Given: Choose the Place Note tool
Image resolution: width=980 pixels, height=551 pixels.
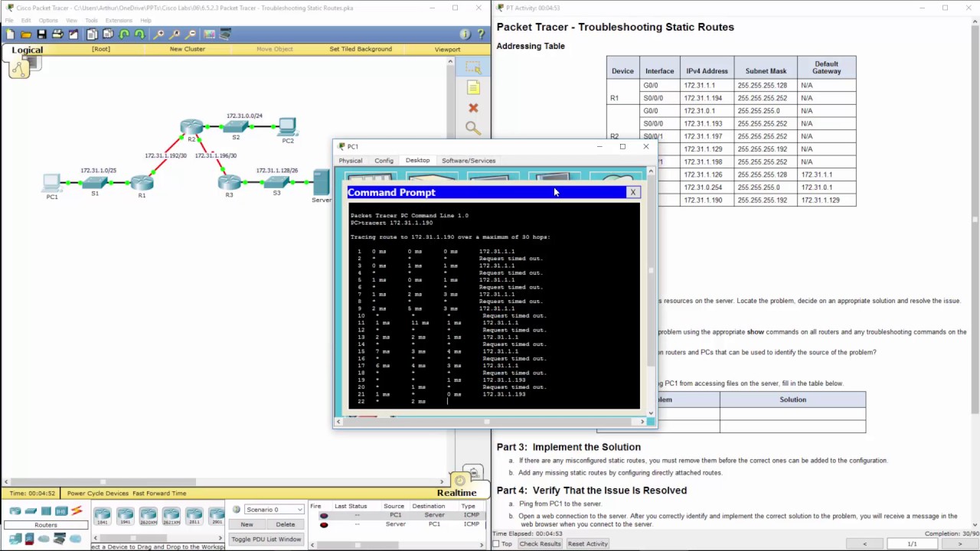Looking at the screenshot, I should point(473,88).
